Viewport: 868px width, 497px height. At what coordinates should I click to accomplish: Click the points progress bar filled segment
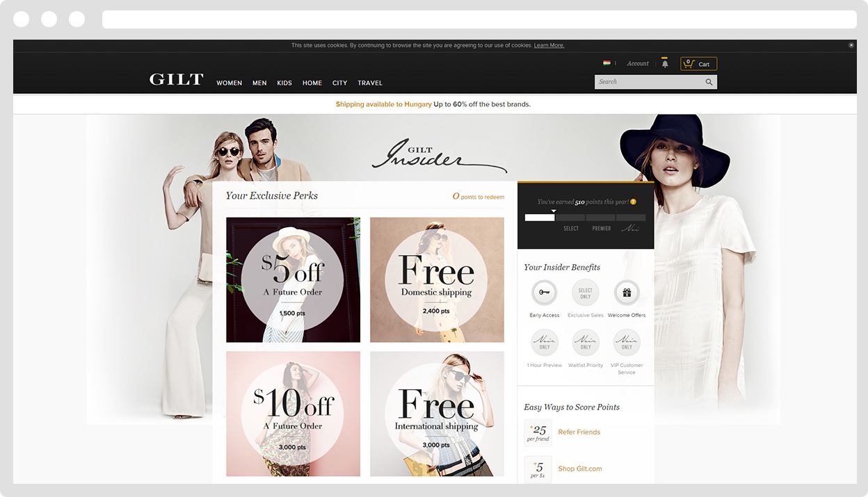tap(540, 218)
